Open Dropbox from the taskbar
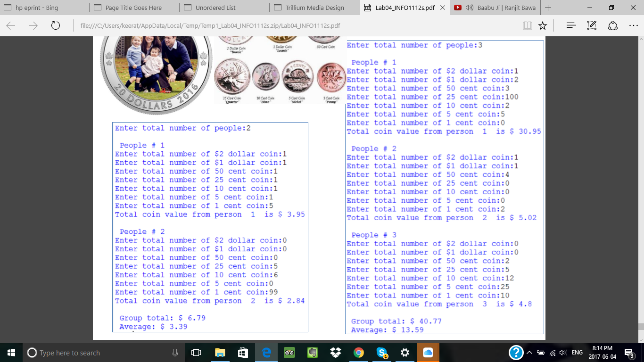The image size is (644, 362). click(336, 353)
